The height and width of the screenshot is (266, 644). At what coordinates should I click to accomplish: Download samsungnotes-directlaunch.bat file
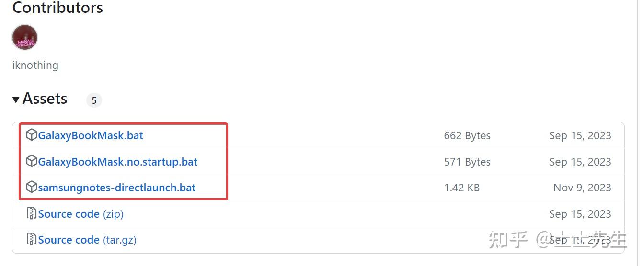[x=117, y=188]
